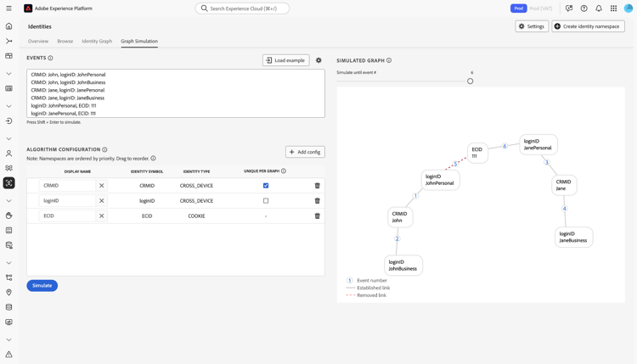637x364 pixels.
Task: Delete the CRMID namespace row
Action: tap(318, 186)
